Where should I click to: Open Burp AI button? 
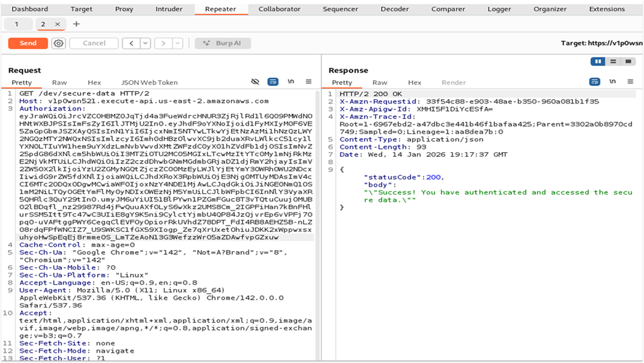pos(222,43)
